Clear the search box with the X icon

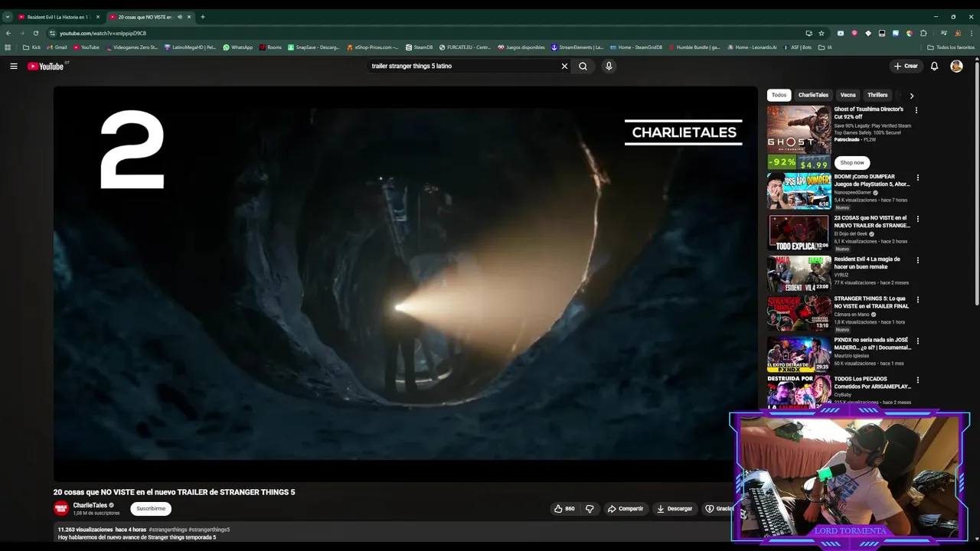click(x=565, y=67)
